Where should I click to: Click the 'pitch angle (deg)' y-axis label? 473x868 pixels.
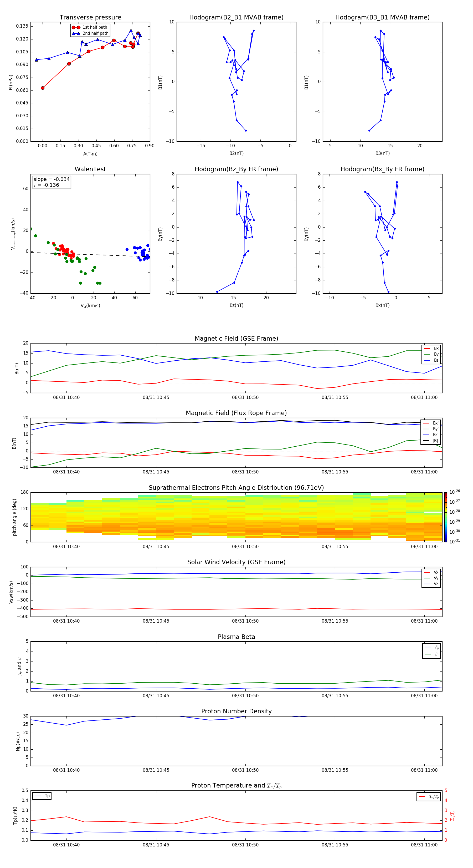coord(14,517)
